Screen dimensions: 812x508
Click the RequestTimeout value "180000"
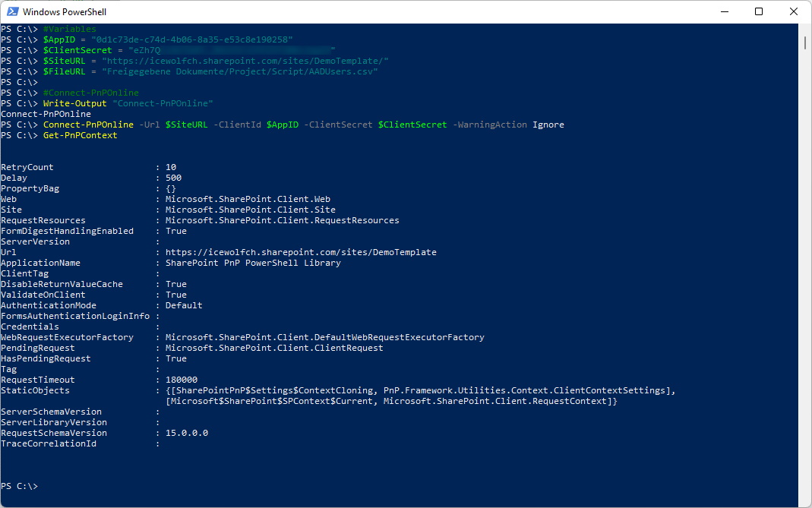(x=182, y=380)
